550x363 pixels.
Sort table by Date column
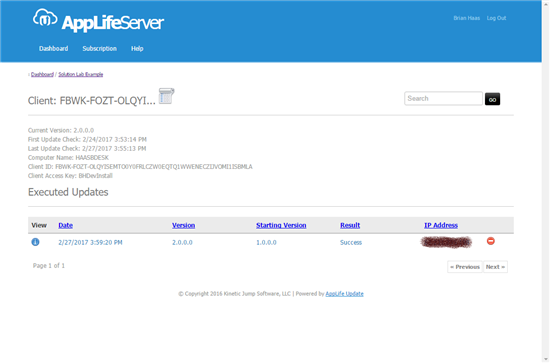(x=66, y=225)
